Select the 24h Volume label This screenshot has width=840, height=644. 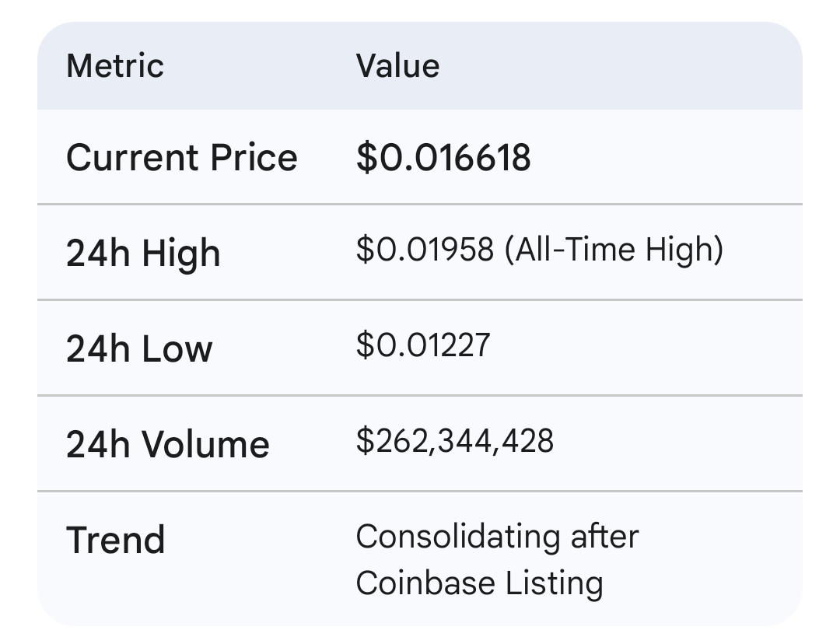[x=168, y=444]
